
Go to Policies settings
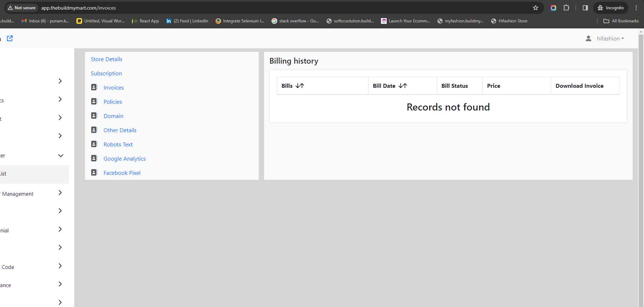click(x=113, y=102)
